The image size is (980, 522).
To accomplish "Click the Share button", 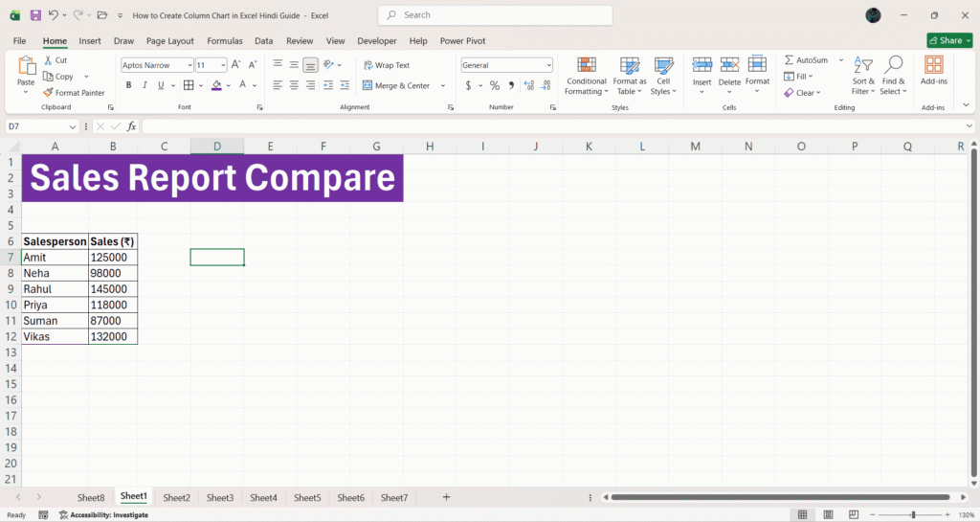I will [949, 40].
